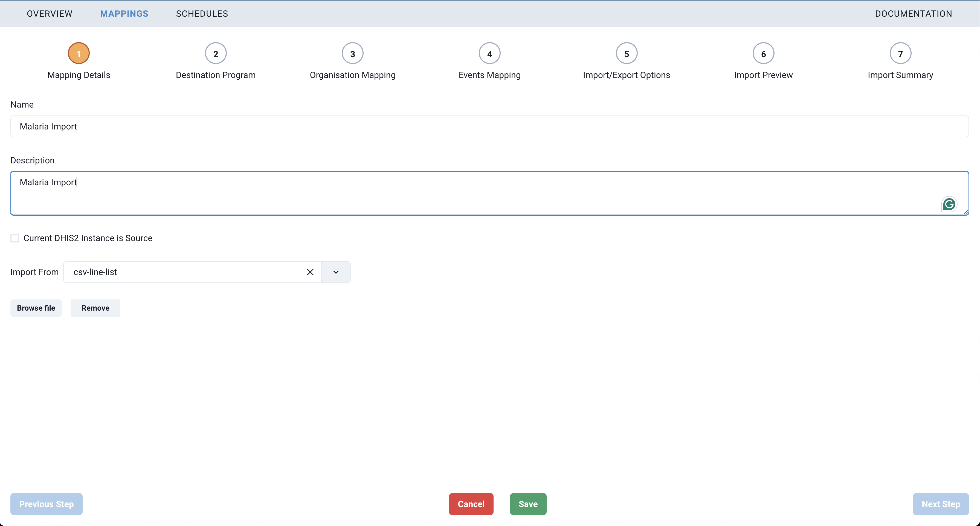Click the red Cancel button

(x=471, y=504)
